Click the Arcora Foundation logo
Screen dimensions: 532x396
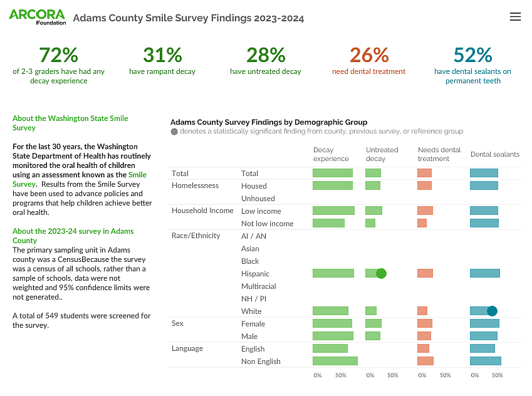pyautogui.click(x=36, y=17)
